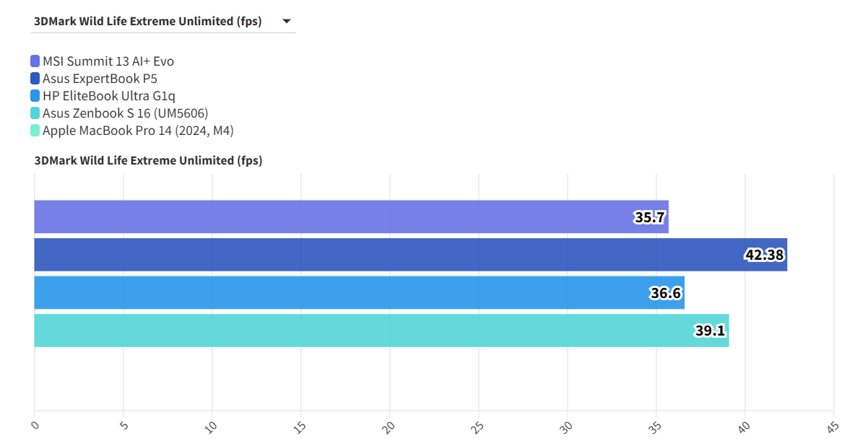This screenshot has width=868, height=446.
Task: Select the HP EliteBook bar in chart
Action: (x=325, y=292)
